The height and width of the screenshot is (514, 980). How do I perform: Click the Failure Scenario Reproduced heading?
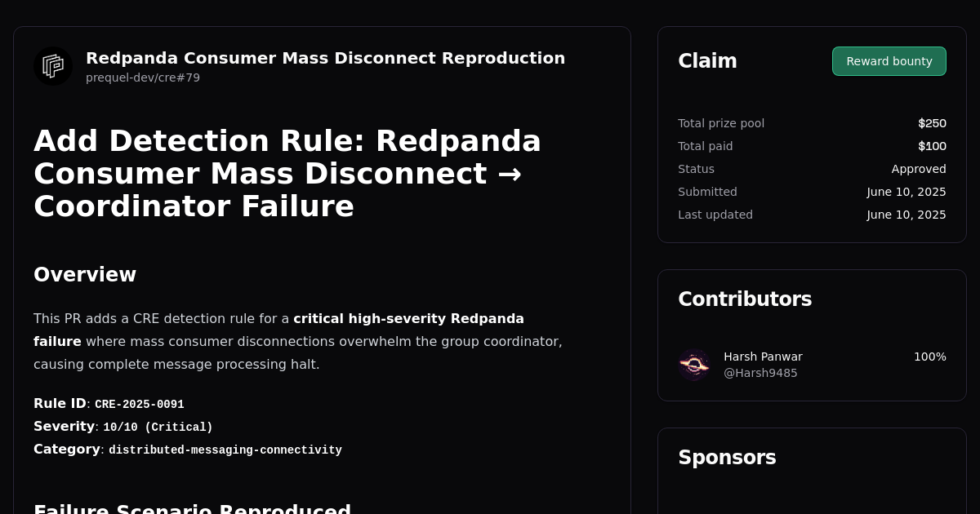tap(192, 507)
